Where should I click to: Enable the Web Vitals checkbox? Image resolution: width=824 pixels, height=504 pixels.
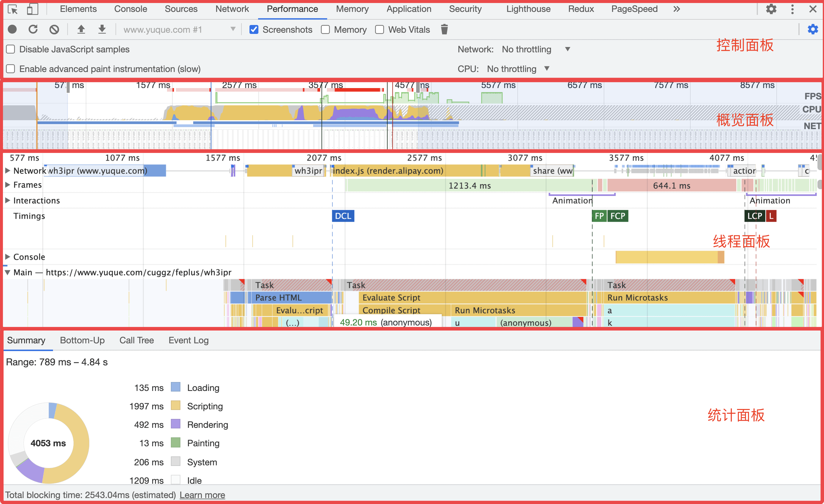[380, 30]
